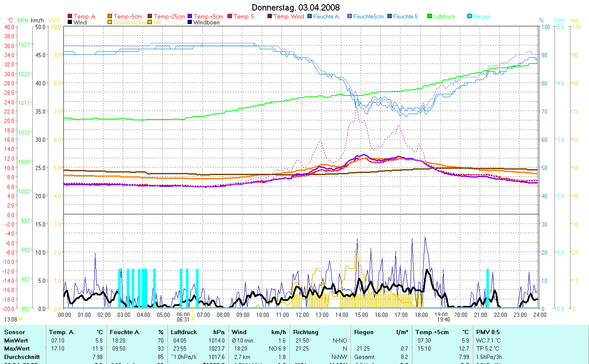Viewport: 589px width, 364px height.
Task: Click the 19:40 sunset marker on time axis
Action: point(443,320)
